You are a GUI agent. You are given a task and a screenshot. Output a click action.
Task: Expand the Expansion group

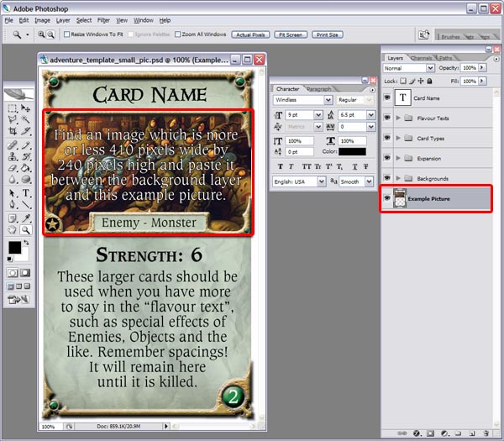[398, 158]
